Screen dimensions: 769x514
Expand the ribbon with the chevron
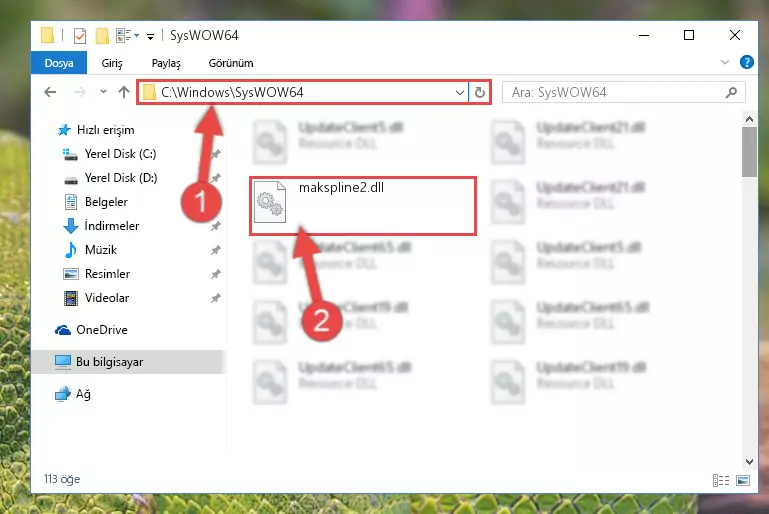point(724,62)
